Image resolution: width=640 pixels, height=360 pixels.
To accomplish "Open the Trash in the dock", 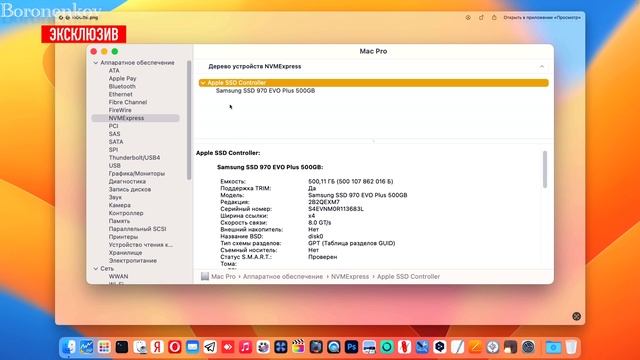I will pyautogui.click(x=571, y=347).
